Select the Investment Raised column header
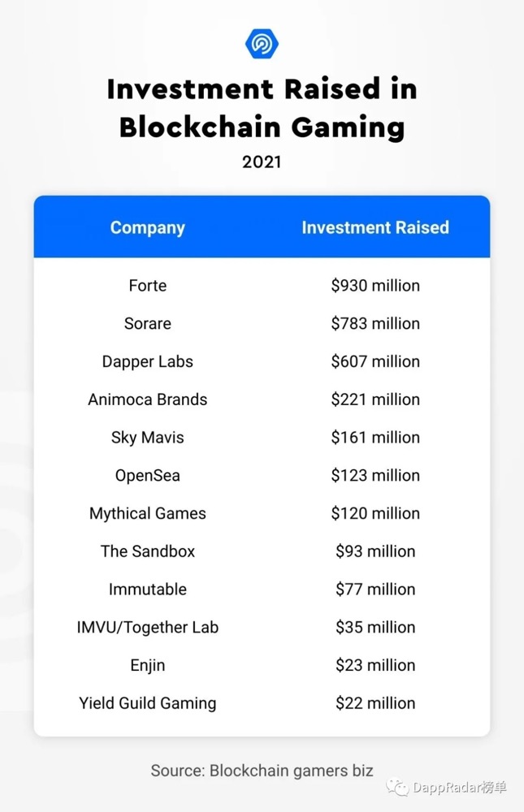Viewport: 524px width, 812px height. coord(375,227)
